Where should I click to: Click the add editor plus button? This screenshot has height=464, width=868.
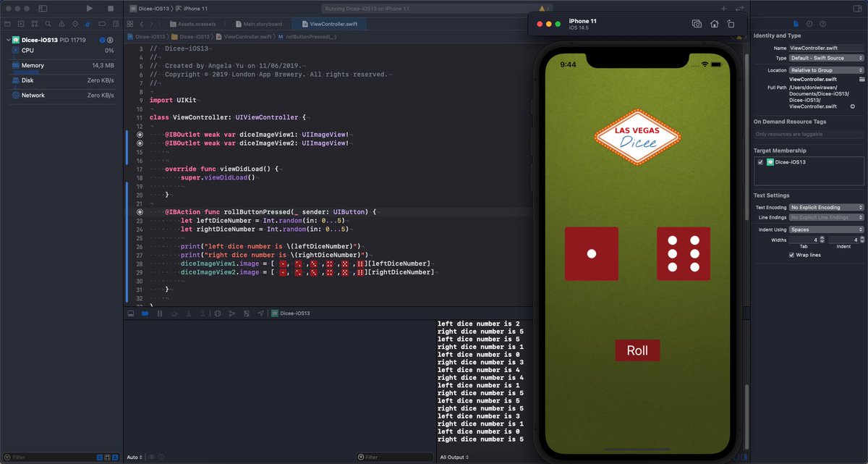(724, 9)
